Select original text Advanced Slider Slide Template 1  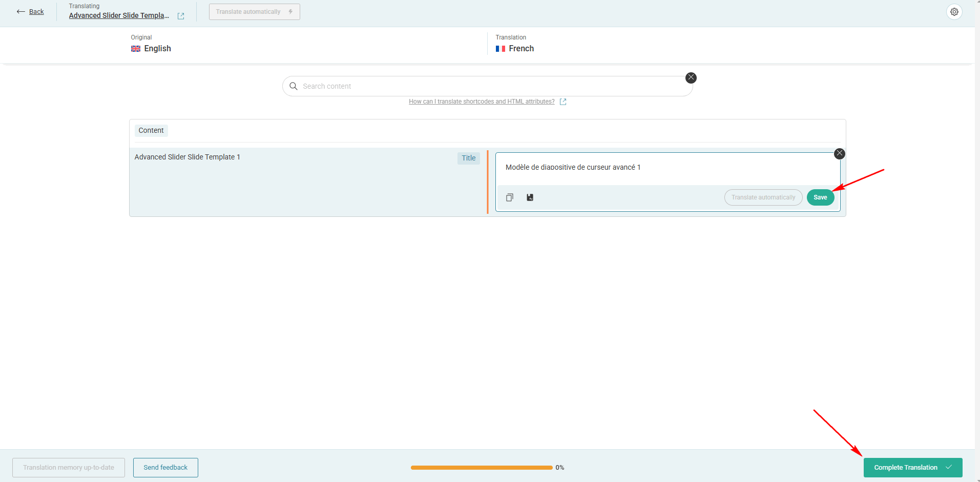click(x=187, y=157)
